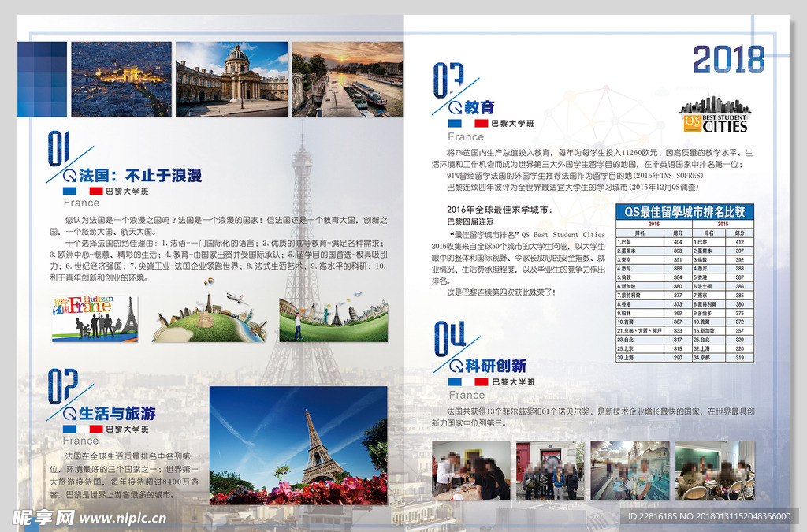Image resolution: width=807 pixels, height=532 pixels.
Task: Click the France caption under 法国:不止于浪漫
Action: pos(81,203)
